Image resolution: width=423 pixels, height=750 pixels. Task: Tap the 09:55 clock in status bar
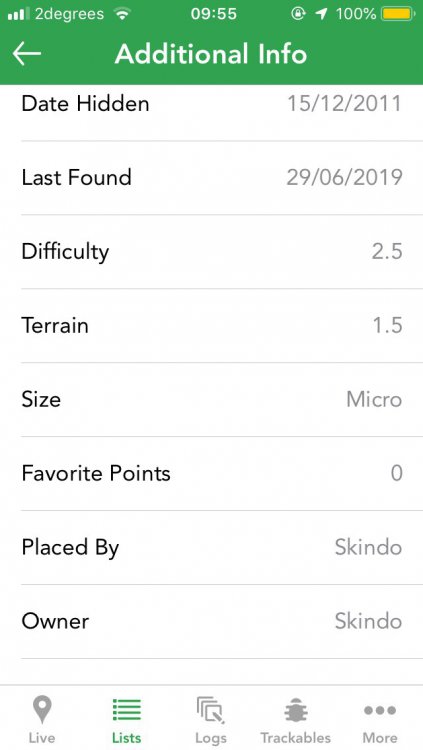[x=213, y=14]
